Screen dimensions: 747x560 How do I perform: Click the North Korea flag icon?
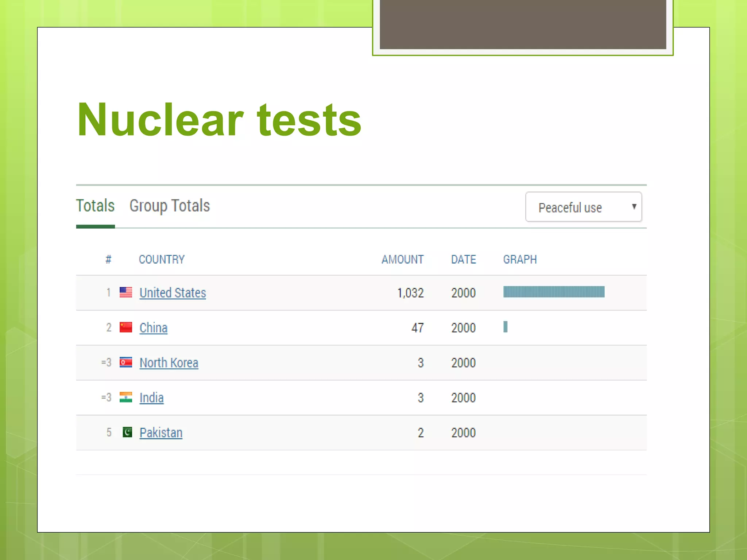coord(126,362)
